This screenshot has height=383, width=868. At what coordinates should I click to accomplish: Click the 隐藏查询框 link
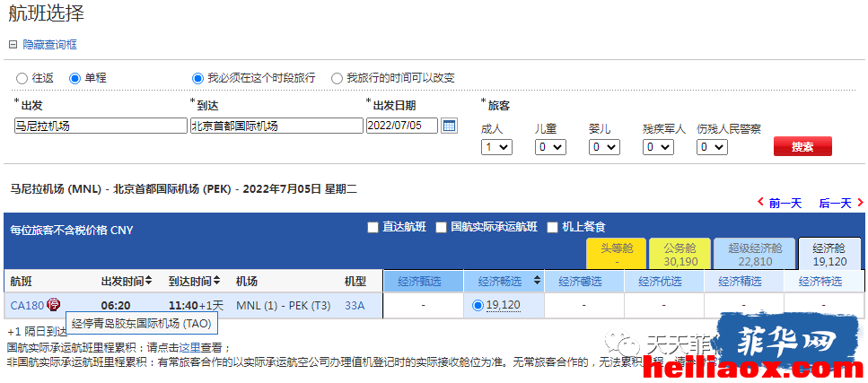(x=50, y=45)
